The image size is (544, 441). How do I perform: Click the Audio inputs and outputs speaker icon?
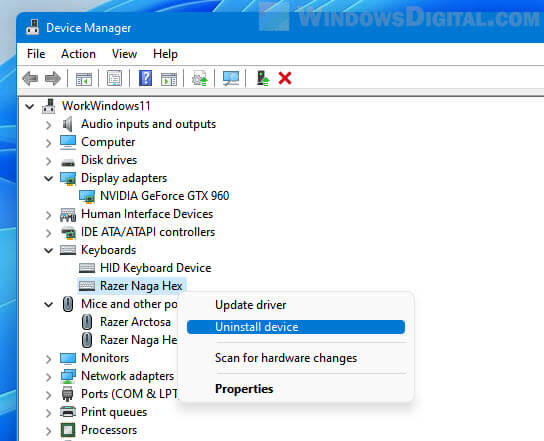(68, 124)
